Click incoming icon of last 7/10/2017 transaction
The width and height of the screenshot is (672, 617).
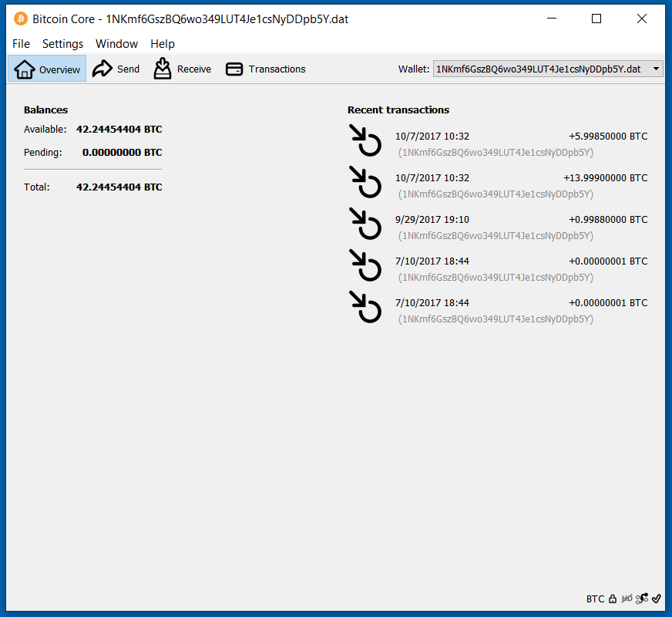click(x=365, y=307)
